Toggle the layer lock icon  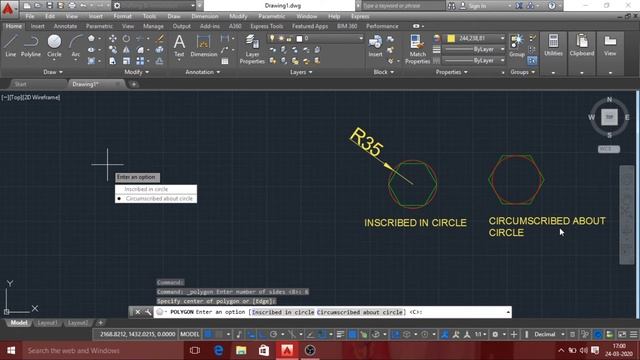pos(289,38)
